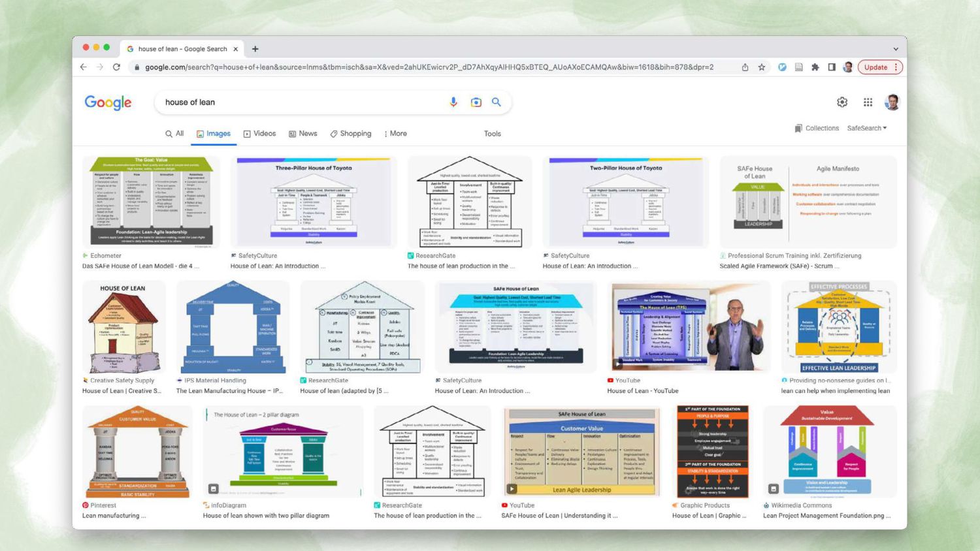Image resolution: width=980 pixels, height=551 pixels.
Task: Close the house of lean tab
Action: [x=236, y=49]
